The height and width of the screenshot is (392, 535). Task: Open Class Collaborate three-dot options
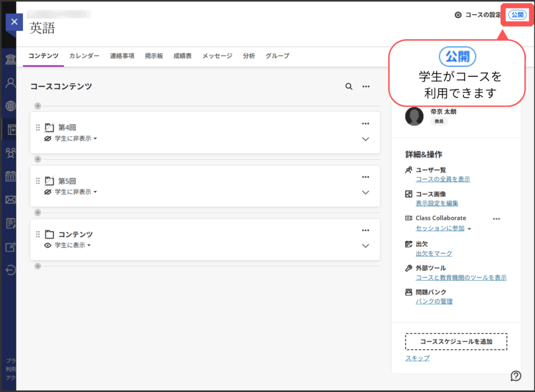[x=496, y=219]
